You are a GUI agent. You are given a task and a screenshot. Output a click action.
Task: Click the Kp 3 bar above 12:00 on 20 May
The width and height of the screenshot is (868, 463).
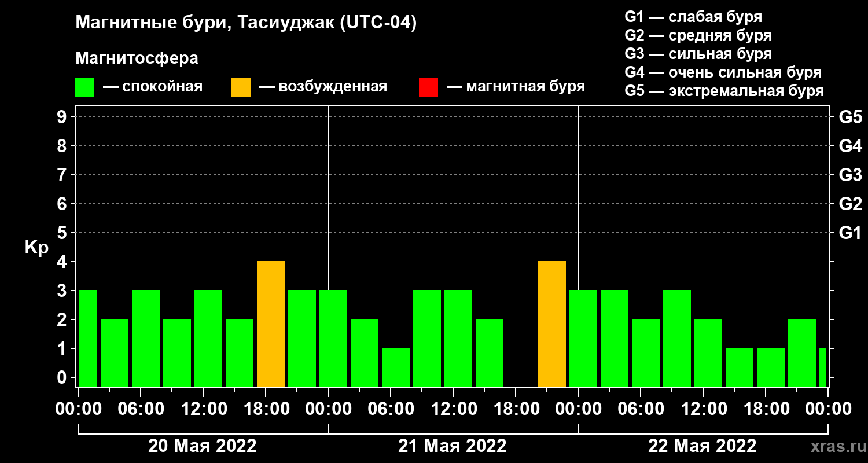pos(208,339)
